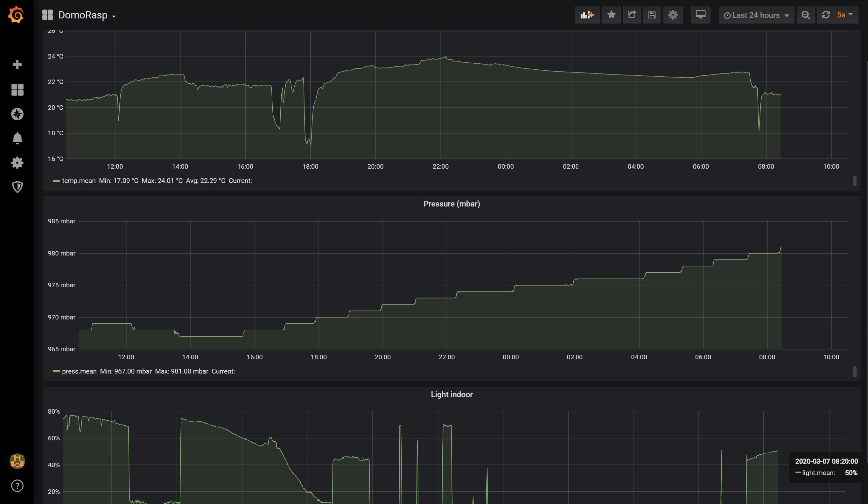This screenshot has height=504, width=868.
Task: Click 'Min: 17.09 °C' in temperature legend
Action: (118, 181)
